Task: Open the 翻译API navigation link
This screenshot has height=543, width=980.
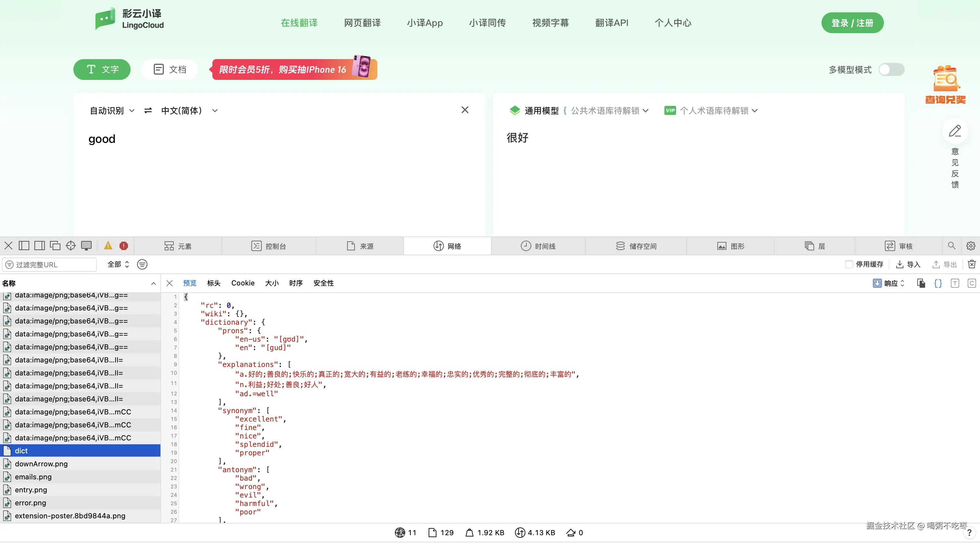Action: [x=611, y=23]
